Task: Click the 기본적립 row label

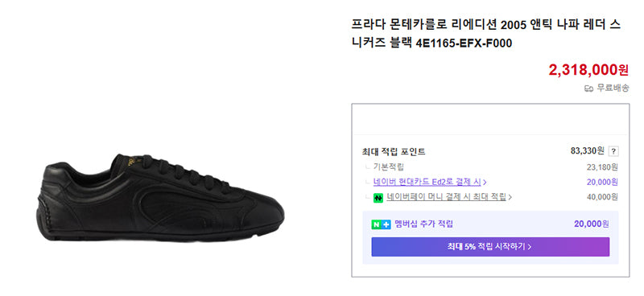Action: [389, 167]
